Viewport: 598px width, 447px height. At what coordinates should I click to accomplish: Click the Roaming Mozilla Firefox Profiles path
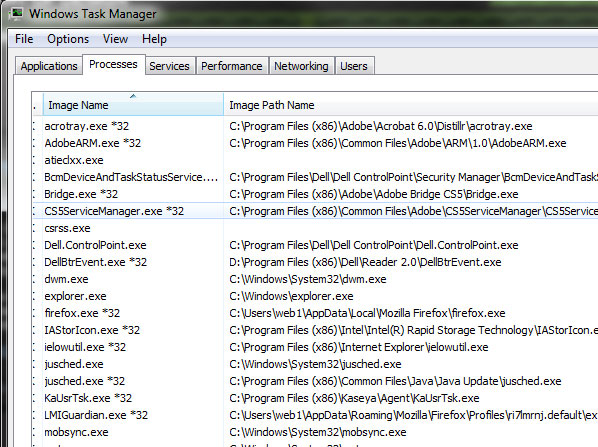413,415
